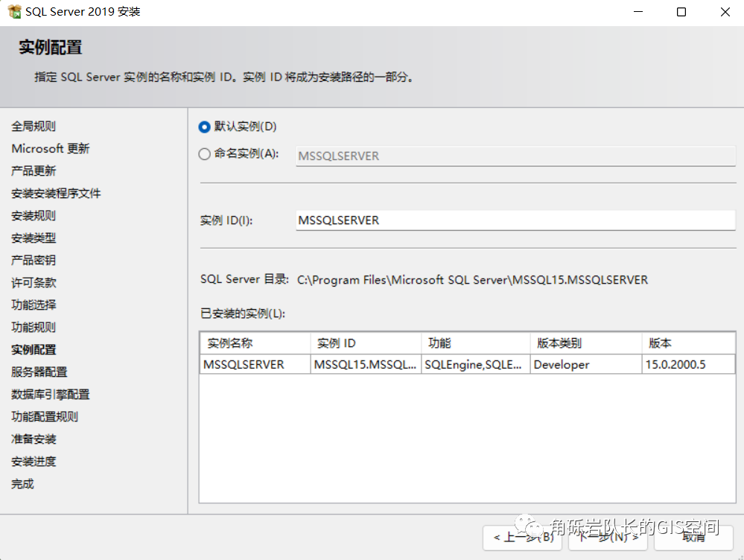Switch to the 功能选择 step
Viewport: 744px width, 560px height.
[x=33, y=304]
